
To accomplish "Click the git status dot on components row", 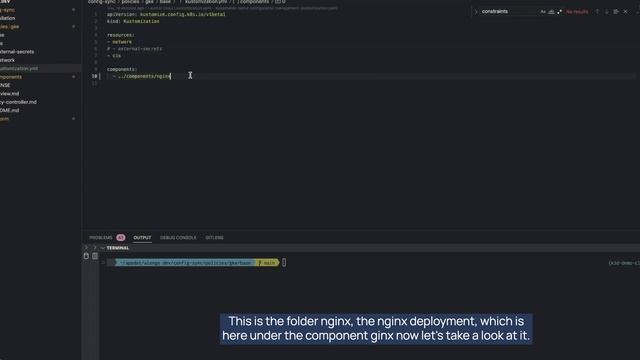I will point(74,77).
